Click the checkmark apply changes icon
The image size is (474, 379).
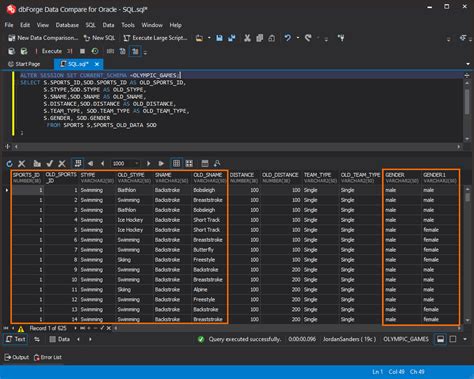click(x=50, y=164)
